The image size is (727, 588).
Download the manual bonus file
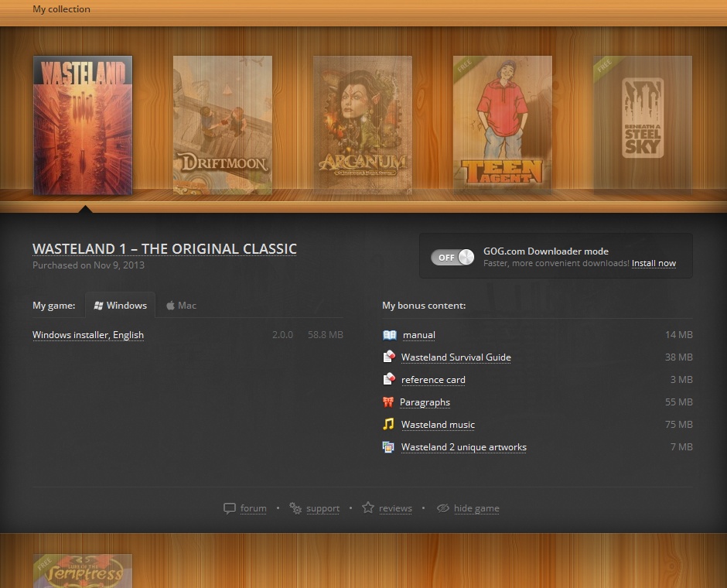tap(419, 335)
